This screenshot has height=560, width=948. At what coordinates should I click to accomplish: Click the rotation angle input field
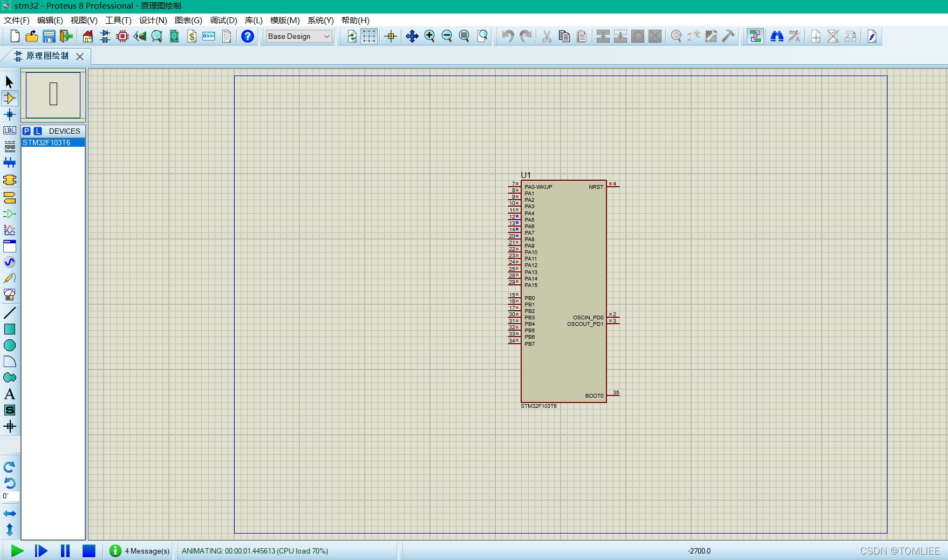click(x=11, y=496)
